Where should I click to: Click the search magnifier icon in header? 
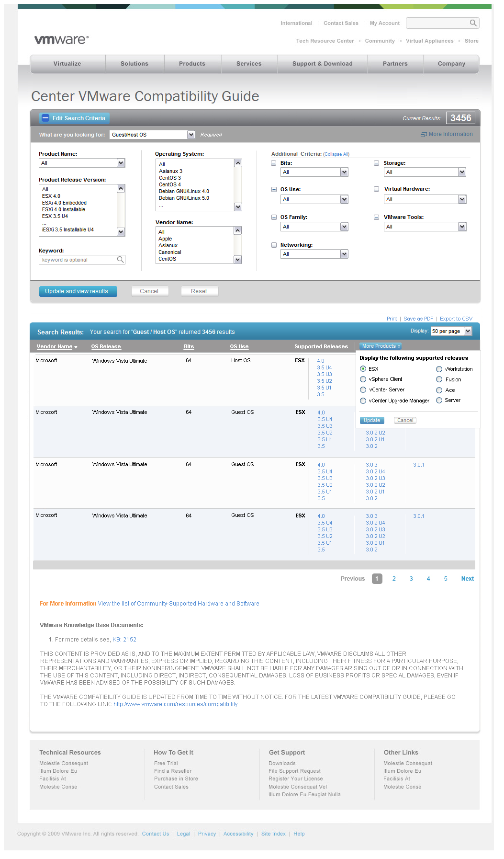pyautogui.click(x=473, y=23)
